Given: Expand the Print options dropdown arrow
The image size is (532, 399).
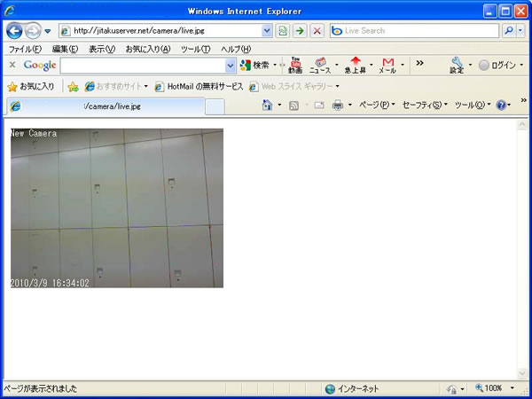Looking at the screenshot, I should pyautogui.click(x=350, y=106).
